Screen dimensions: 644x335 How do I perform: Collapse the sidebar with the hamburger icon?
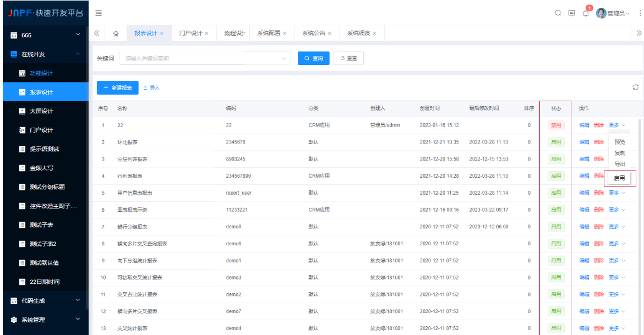pos(99,13)
